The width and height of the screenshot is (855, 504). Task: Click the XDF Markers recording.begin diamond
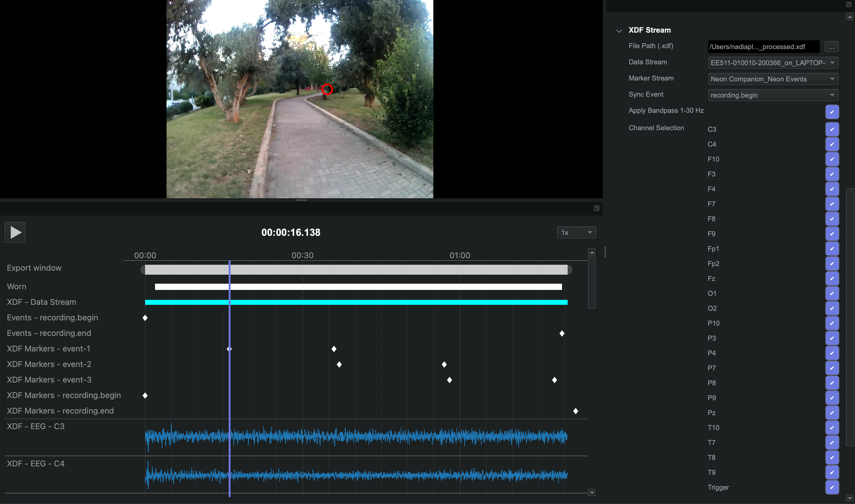(145, 396)
